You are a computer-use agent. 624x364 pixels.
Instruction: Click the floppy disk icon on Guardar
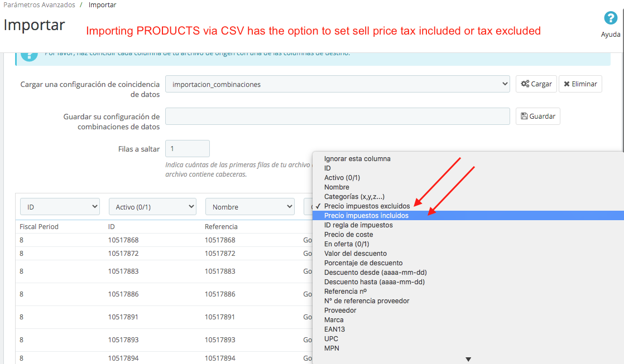click(x=523, y=116)
